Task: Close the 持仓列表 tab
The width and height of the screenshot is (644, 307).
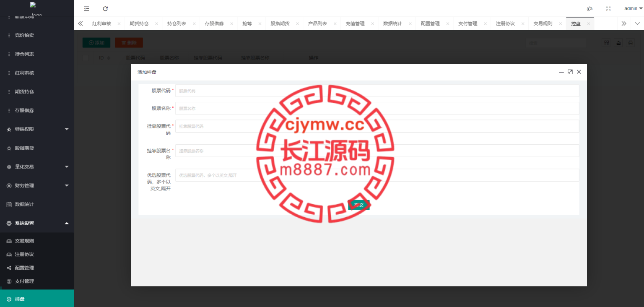Action: pyautogui.click(x=194, y=24)
